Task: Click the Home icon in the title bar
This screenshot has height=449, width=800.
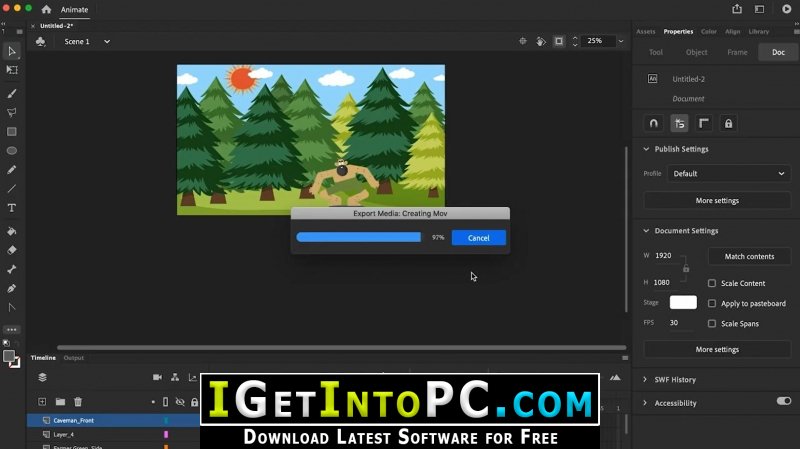Action: click(46, 9)
